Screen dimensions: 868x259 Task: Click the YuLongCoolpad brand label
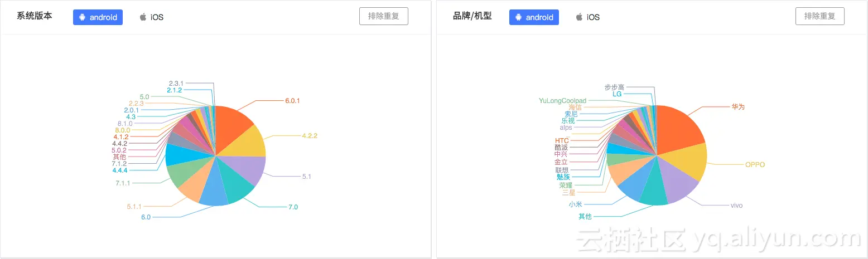coord(562,100)
